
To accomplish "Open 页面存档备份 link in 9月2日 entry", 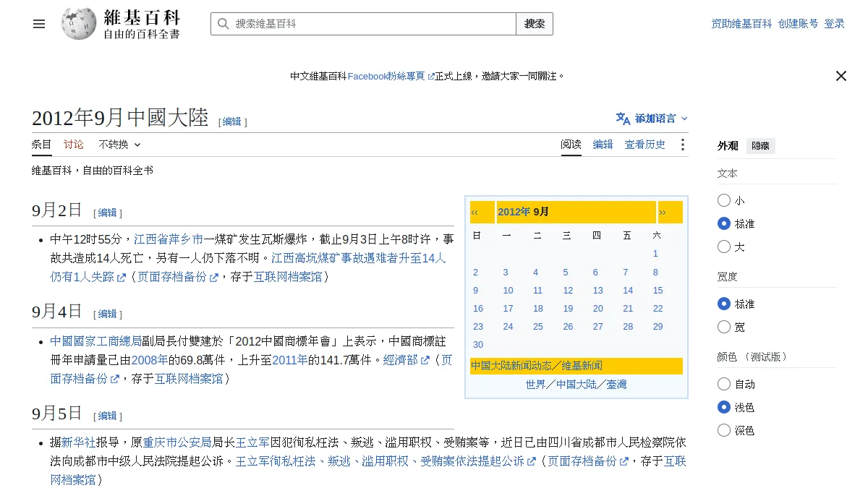I will coord(177,277).
